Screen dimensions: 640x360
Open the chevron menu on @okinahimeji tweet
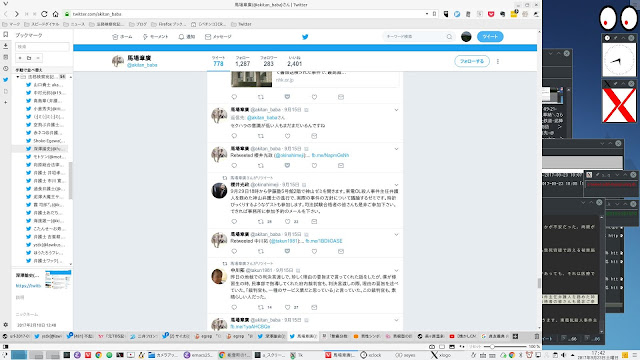pos(396,185)
